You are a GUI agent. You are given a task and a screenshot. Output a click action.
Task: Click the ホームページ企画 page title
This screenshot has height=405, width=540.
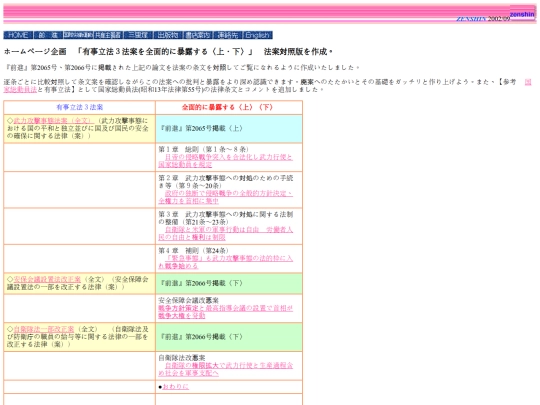[168, 52]
